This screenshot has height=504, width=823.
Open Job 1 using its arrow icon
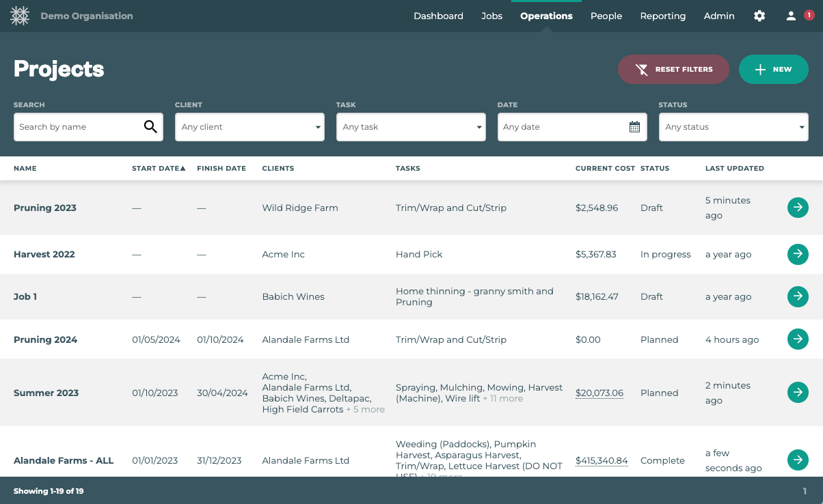pyautogui.click(x=798, y=296)
